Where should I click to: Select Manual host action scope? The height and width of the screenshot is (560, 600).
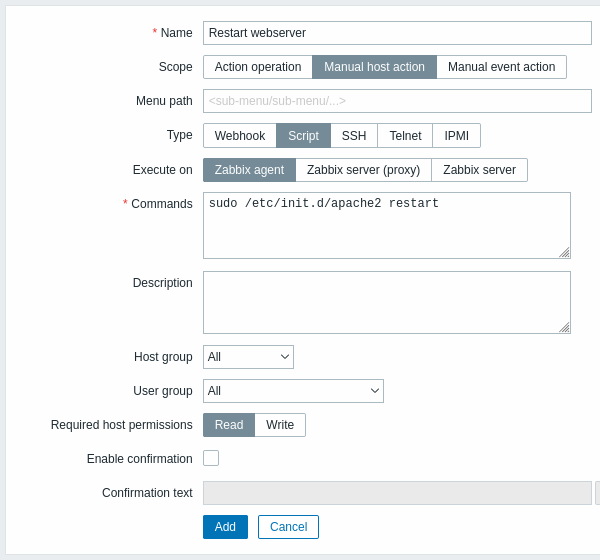[x=374, y=67]
